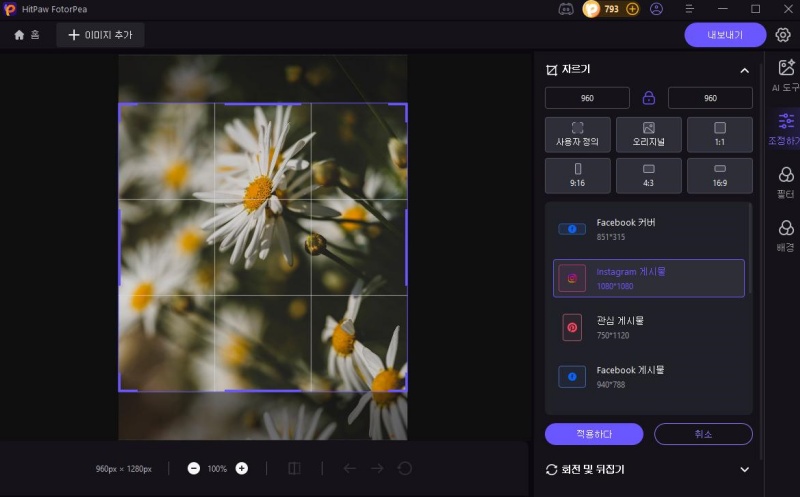Image resolution: width=800 pixels, height=497 pixels.
Task: Expand the 회전 및 뒤집기 section
Action: (744, 469)
